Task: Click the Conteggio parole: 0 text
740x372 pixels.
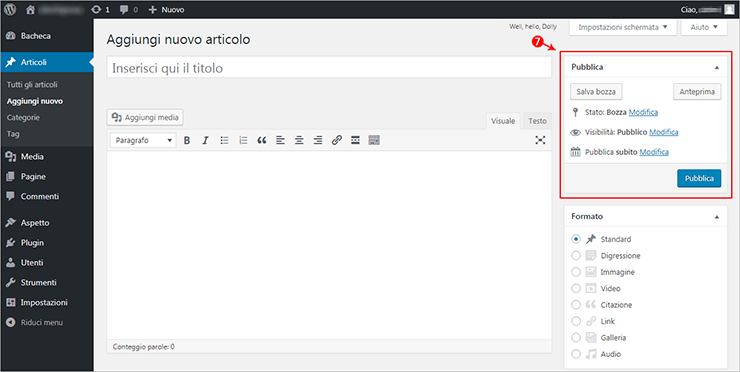Action: point(143,347)
